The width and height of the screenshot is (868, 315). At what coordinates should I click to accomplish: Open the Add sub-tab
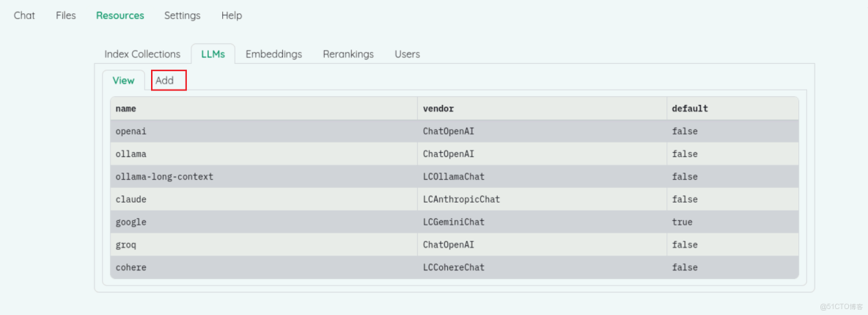(164, 81)
